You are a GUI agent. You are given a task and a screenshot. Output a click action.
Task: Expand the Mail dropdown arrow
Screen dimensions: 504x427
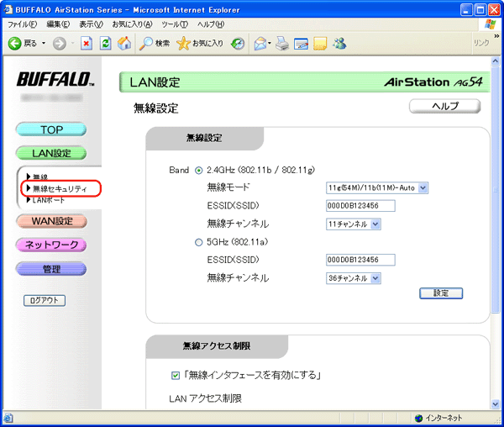270,43
